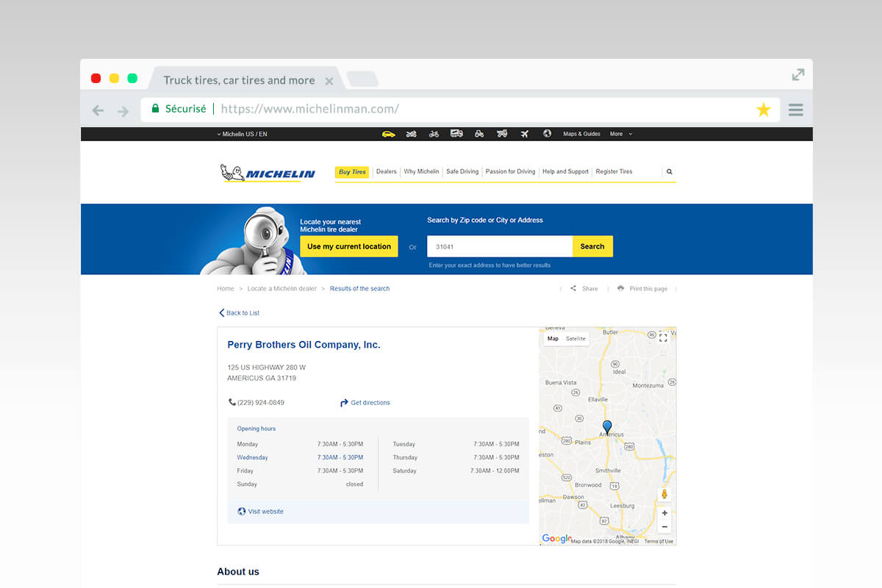
Task: Click the Share icon
Action: click(573, 288)
